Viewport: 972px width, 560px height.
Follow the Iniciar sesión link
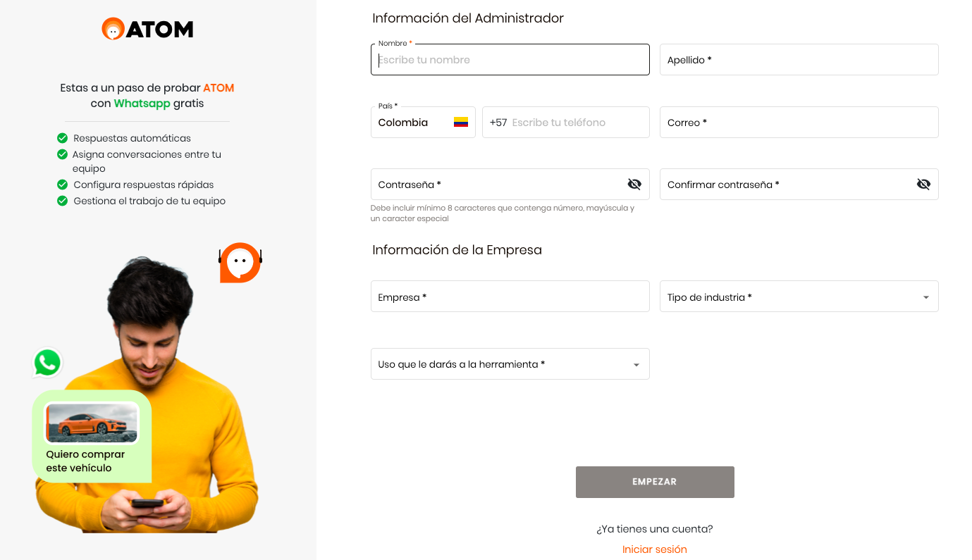click(654, 549)
